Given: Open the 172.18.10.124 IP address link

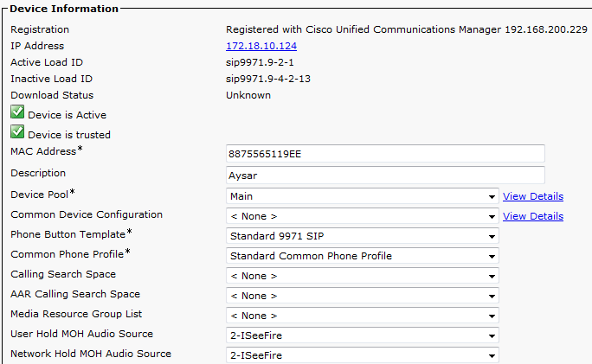Looking at the screenshot, I should [261, 46].
